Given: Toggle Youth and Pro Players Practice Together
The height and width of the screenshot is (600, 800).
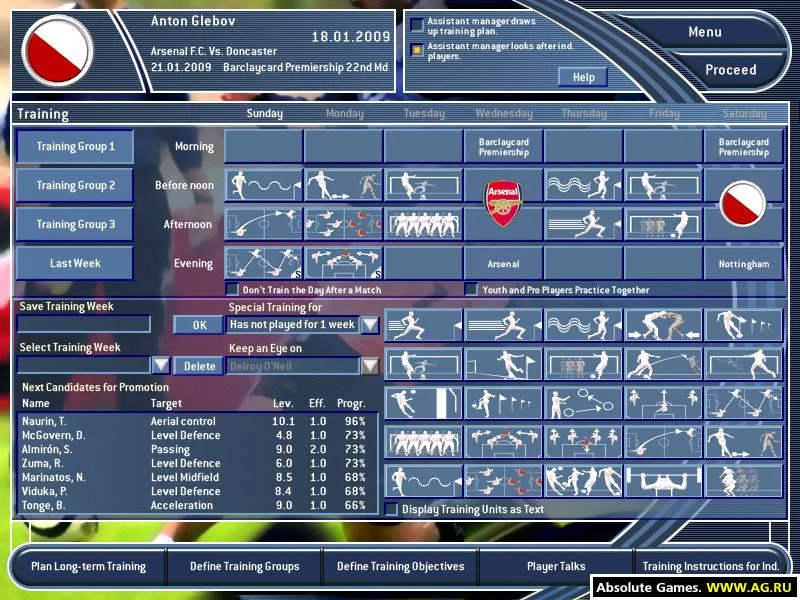Looking at the screenshot, I should click(x=471, y=290).
